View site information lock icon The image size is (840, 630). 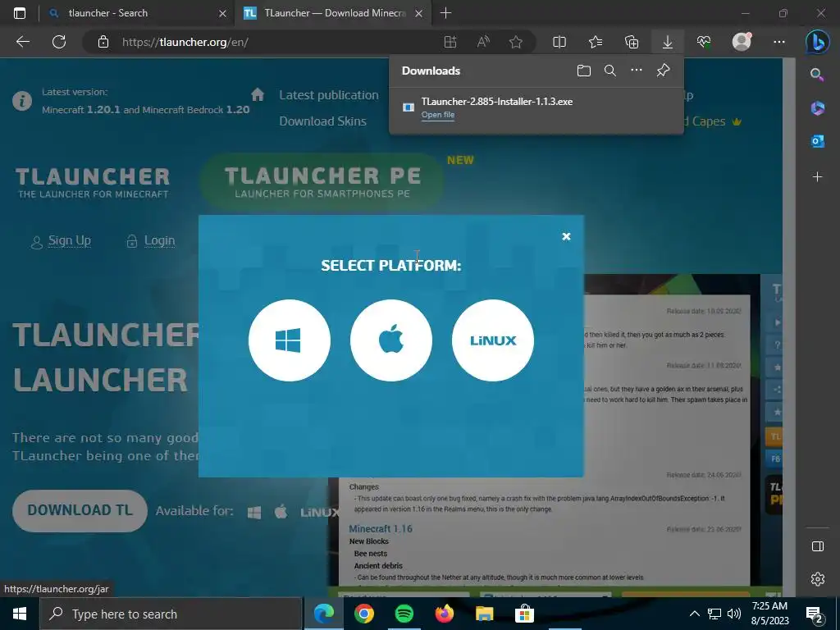(103, 42)
